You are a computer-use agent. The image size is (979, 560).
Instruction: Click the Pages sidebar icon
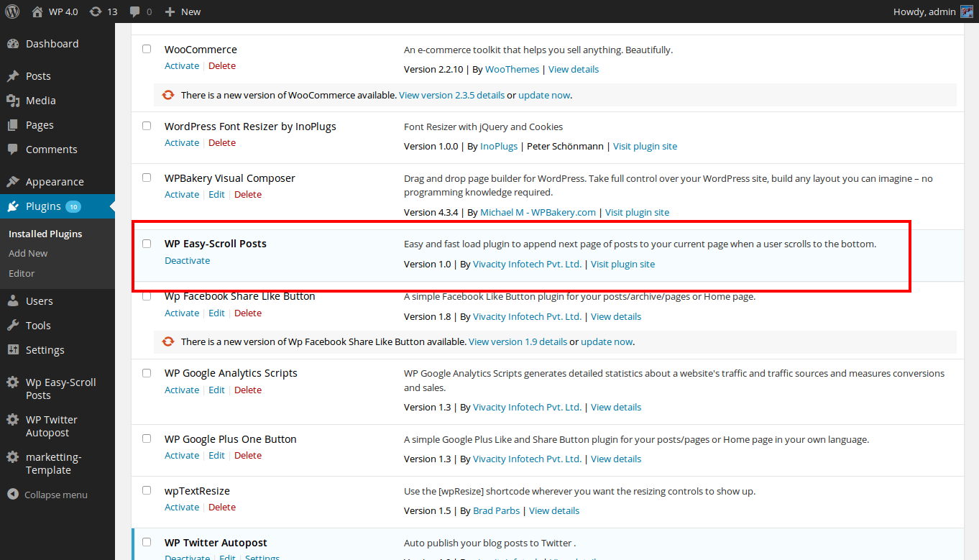(13, 125)
